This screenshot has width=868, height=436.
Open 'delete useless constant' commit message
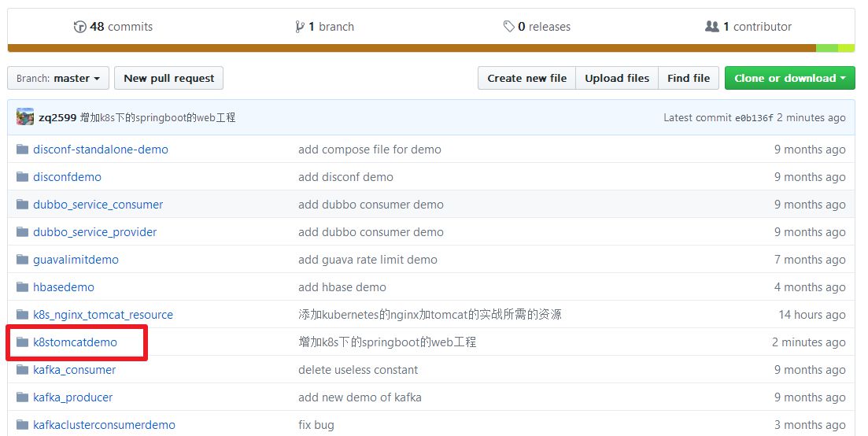[358, 370]
